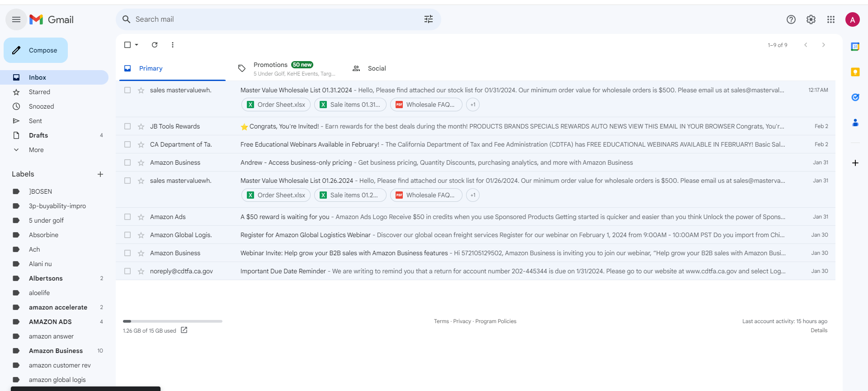This screenshot has width=868, height=391.
Task: Open Google Contacts side panel
Action: 855,123
